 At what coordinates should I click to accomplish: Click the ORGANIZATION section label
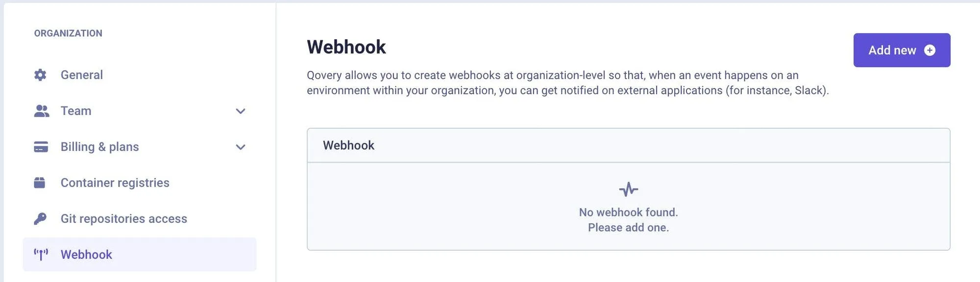[x=68, y=33]
